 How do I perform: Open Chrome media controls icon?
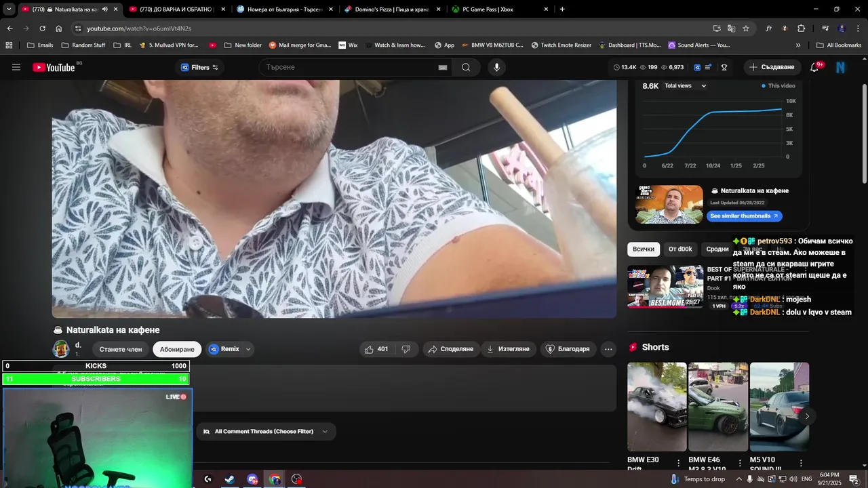coord(825,28)
